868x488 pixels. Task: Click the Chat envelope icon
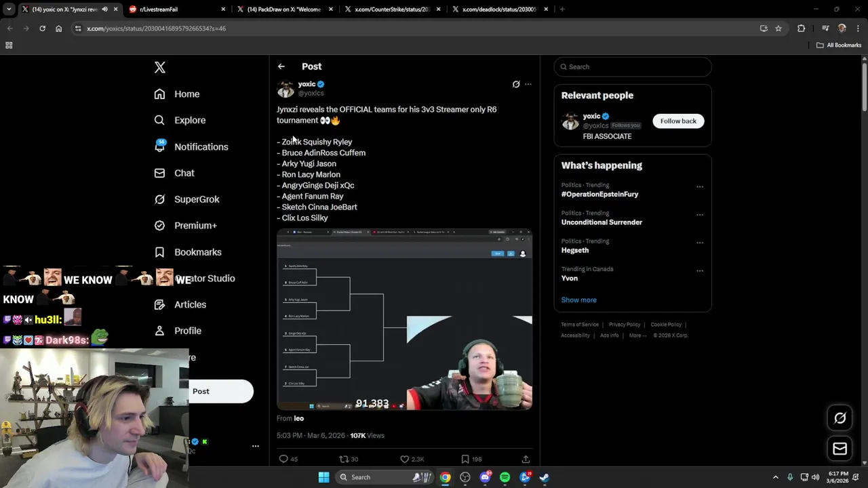(x=159, y=173)
